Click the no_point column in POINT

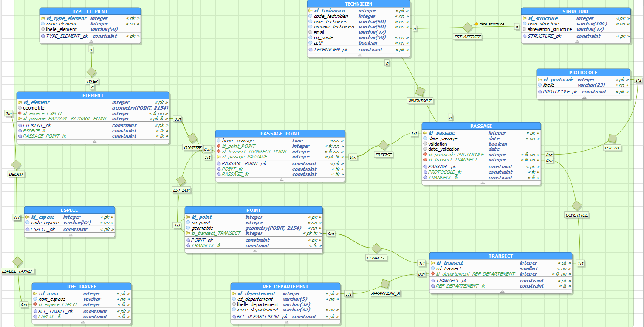(x=254, y=223)
